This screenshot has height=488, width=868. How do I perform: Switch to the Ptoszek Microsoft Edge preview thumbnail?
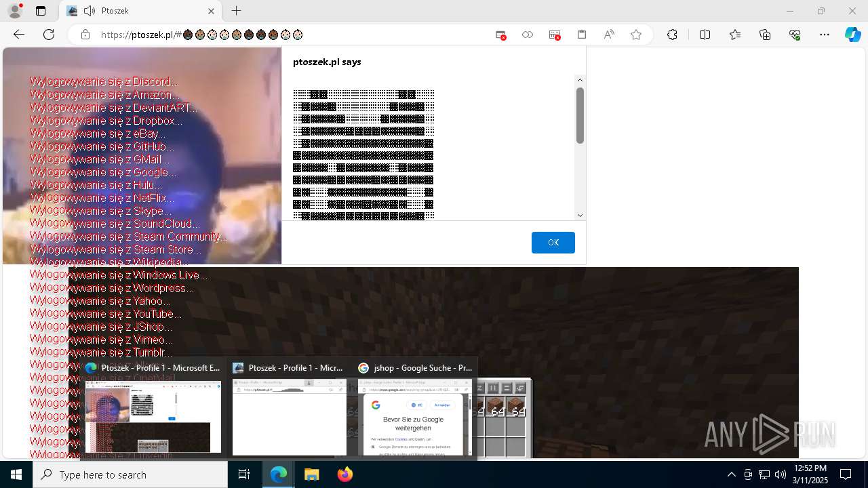pyautogui.click(x=153, y=409)
